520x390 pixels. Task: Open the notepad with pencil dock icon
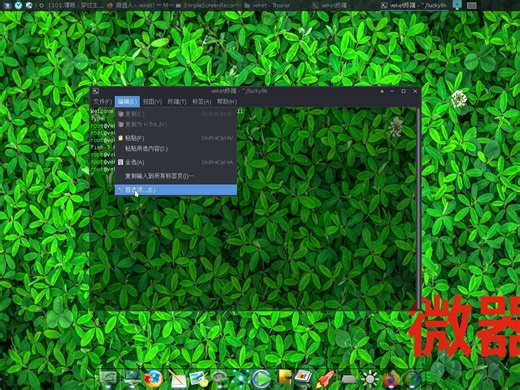(x=178, y=379)
